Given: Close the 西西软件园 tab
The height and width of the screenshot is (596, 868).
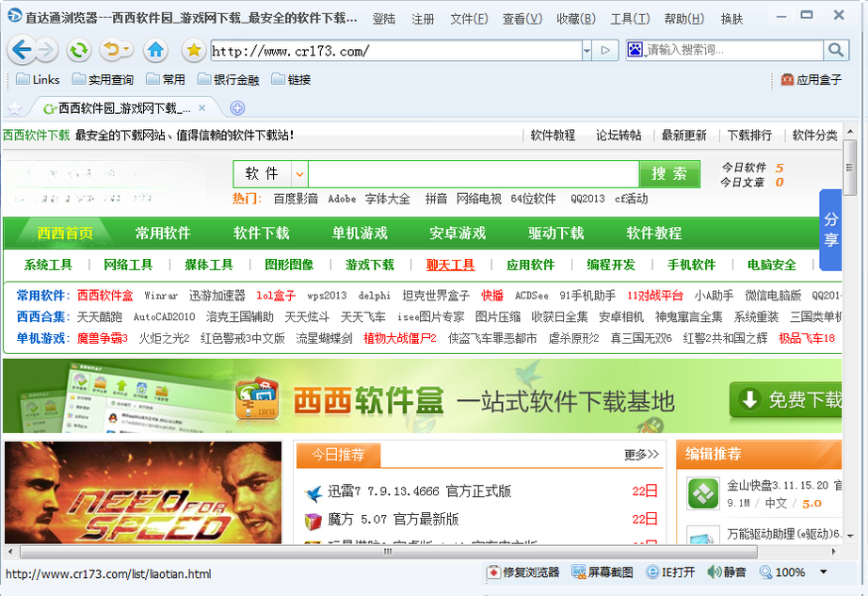Looking at the screenshot, I should [x=202, y=108].
